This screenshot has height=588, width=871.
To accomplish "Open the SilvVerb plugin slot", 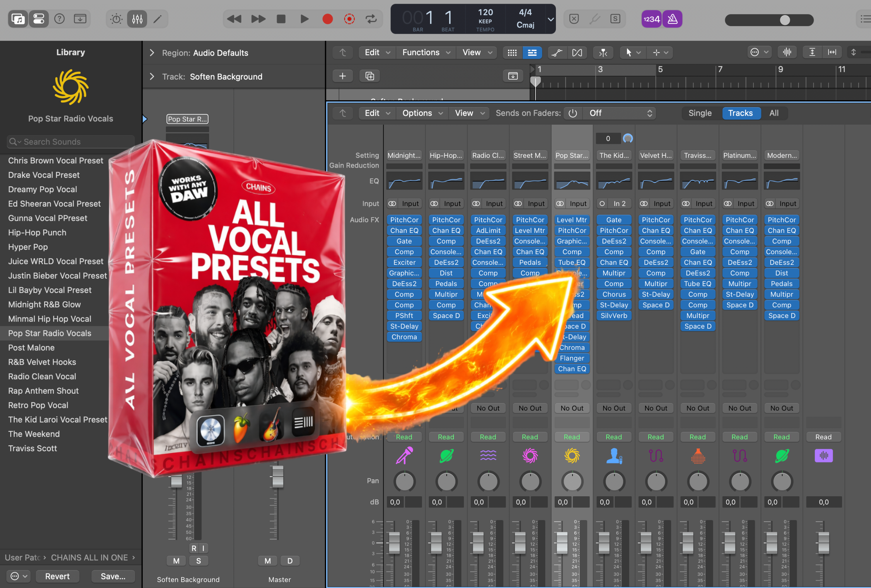I will [614, 316].
